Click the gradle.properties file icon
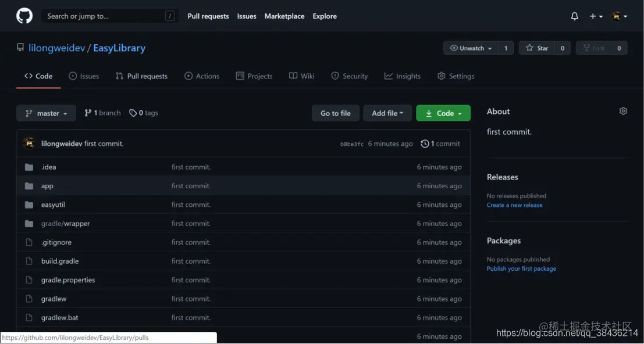 point(29,280)
